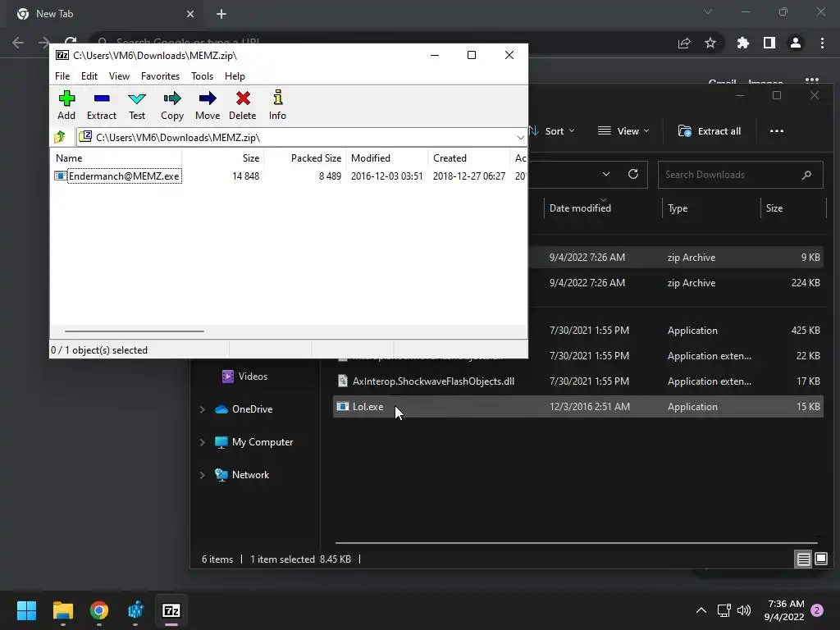
Task: Open the Tools menu in 7-Zip
Action: point(202,76)
